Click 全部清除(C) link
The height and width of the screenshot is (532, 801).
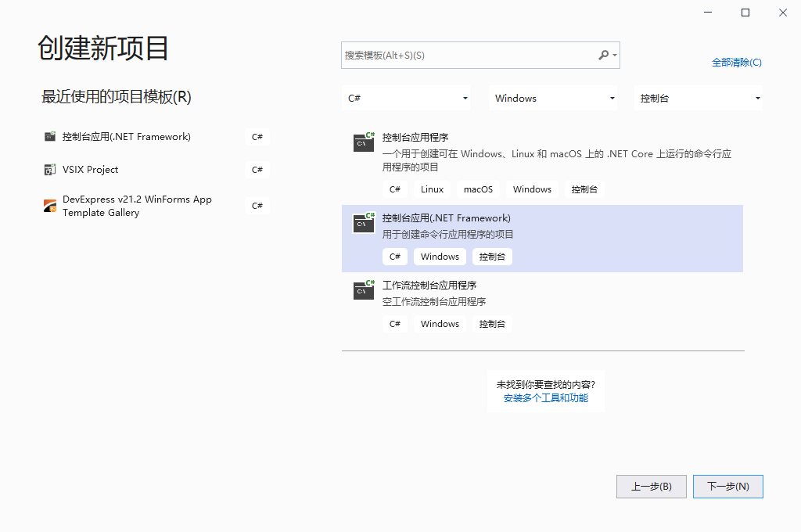(737, 63)
